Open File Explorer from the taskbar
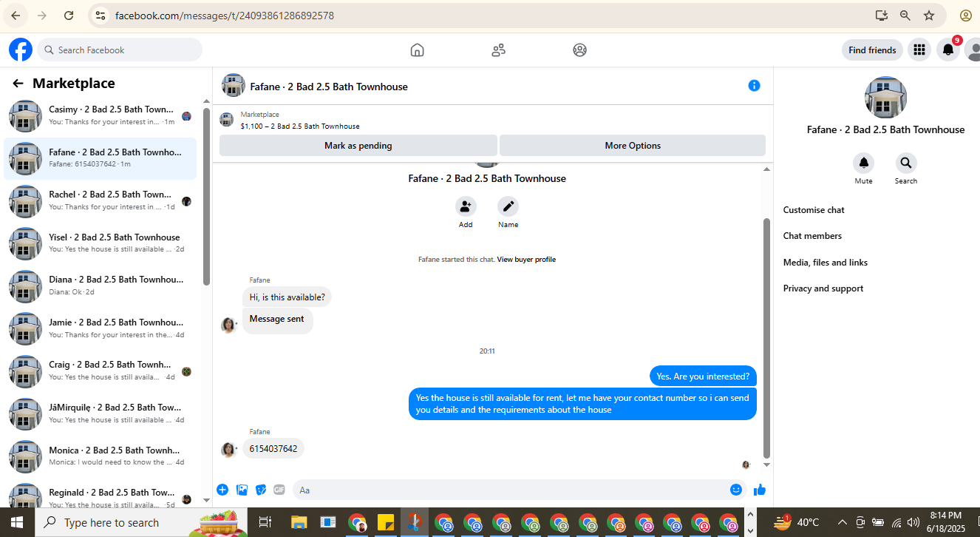The image size is (980, 537). tap(299, 522)
